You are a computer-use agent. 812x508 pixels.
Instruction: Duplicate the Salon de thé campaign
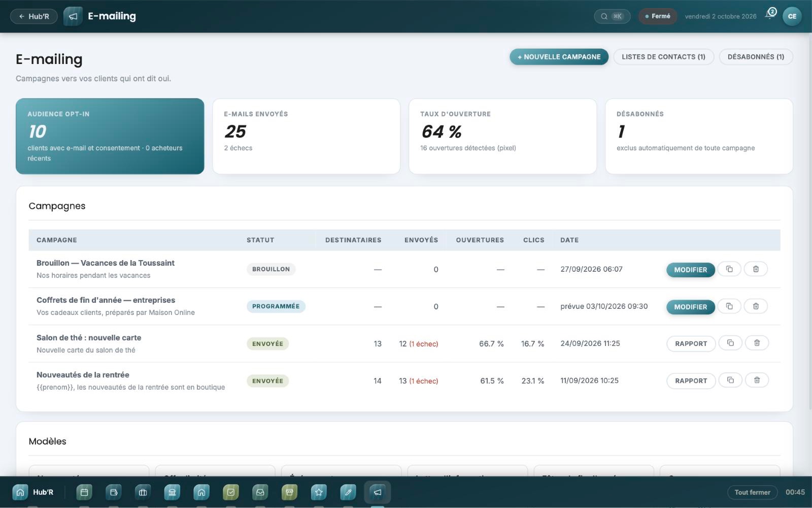[730, 343]
